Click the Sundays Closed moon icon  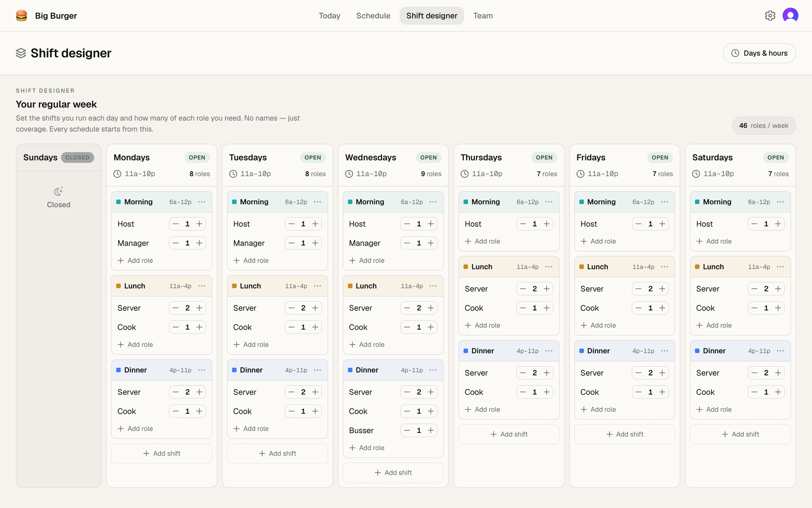[x=58, y=191]
